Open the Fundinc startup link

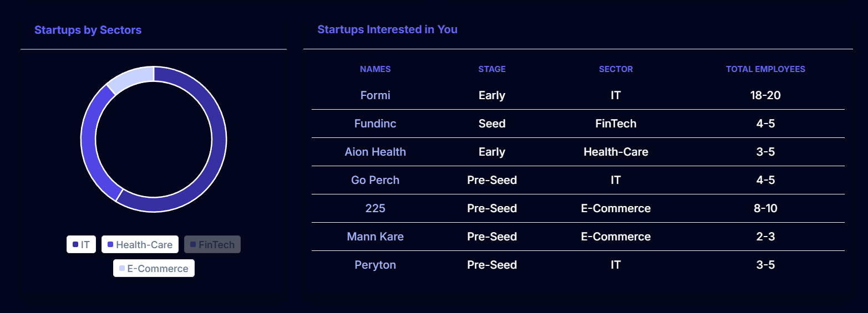coord(375,124)
